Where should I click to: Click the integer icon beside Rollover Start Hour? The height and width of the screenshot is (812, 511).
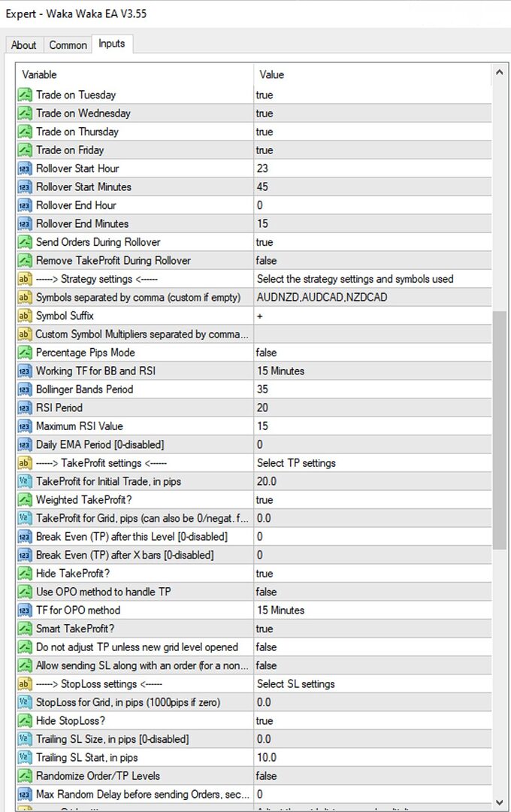click(25, 168)
